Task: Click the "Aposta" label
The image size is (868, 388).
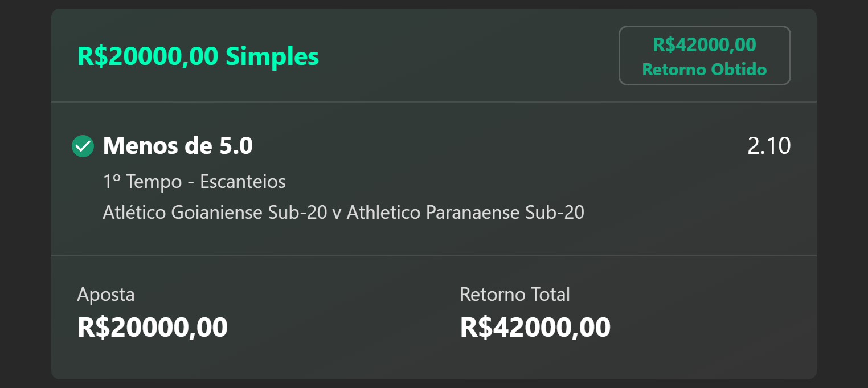Action: click(x=106, y=295)
